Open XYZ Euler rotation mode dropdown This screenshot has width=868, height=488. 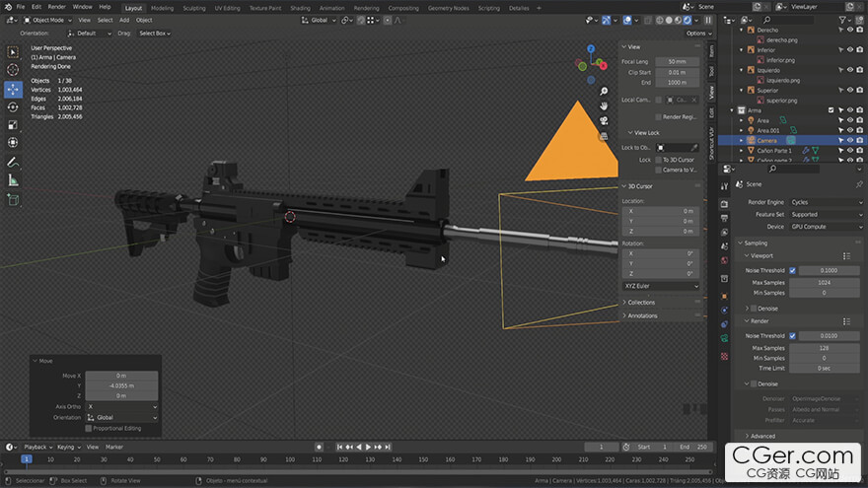(x=661, y=286)
